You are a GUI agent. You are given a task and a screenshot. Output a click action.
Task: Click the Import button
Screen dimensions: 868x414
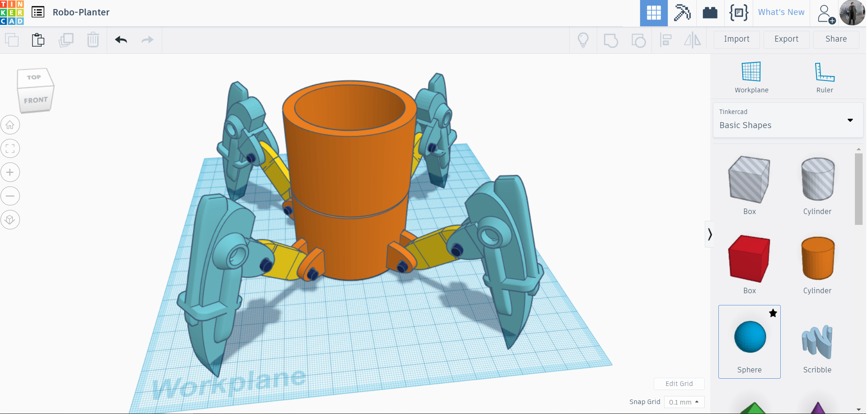point(736,39)
